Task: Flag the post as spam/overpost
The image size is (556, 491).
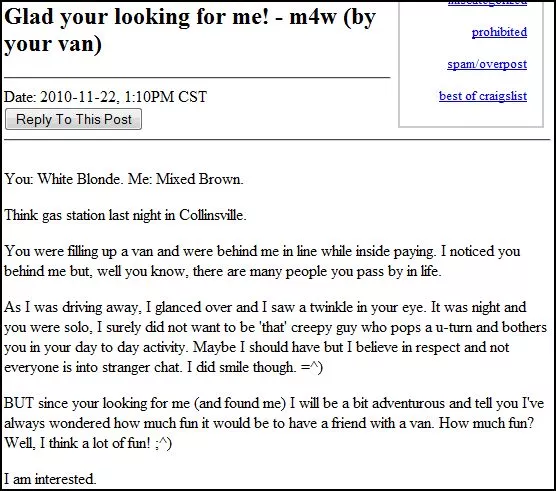Action: pos(487,64)
